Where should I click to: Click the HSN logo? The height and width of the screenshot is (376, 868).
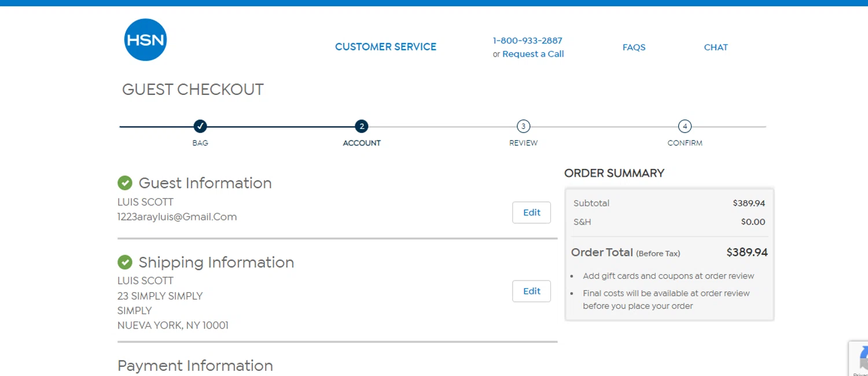point(145,40)
